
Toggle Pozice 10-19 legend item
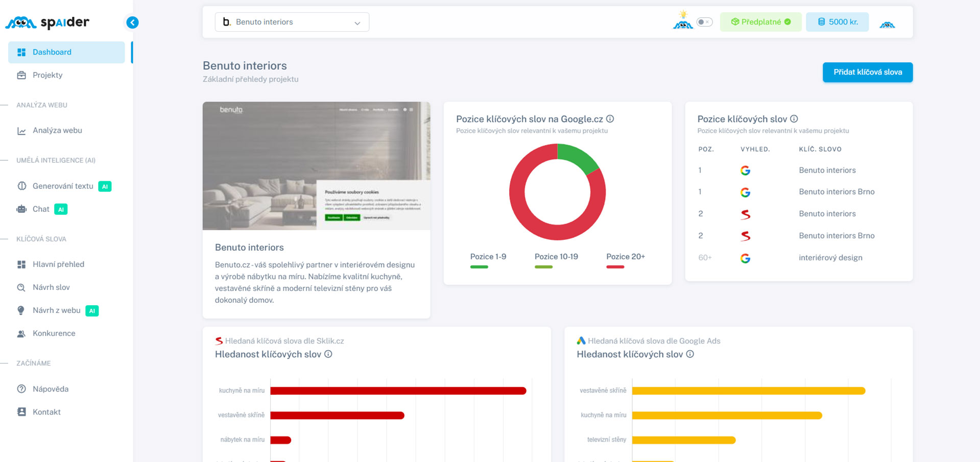tap(556, 260)
